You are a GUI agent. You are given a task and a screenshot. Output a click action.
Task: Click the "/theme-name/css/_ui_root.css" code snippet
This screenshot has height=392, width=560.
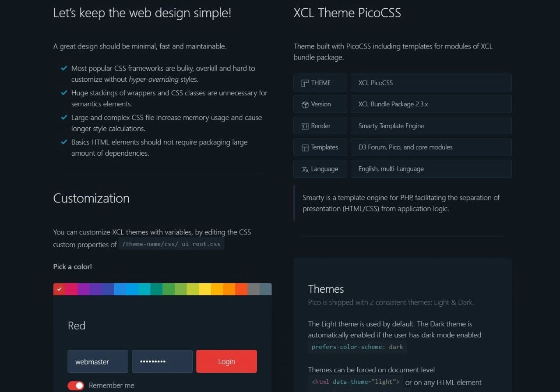click(171, 244)
